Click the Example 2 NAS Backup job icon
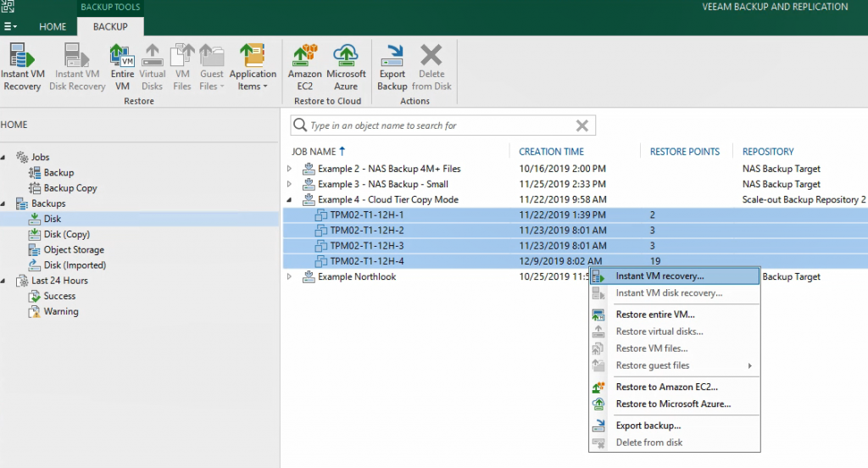Viewport: 868px width, 468px height. click(x=309, y=169)
